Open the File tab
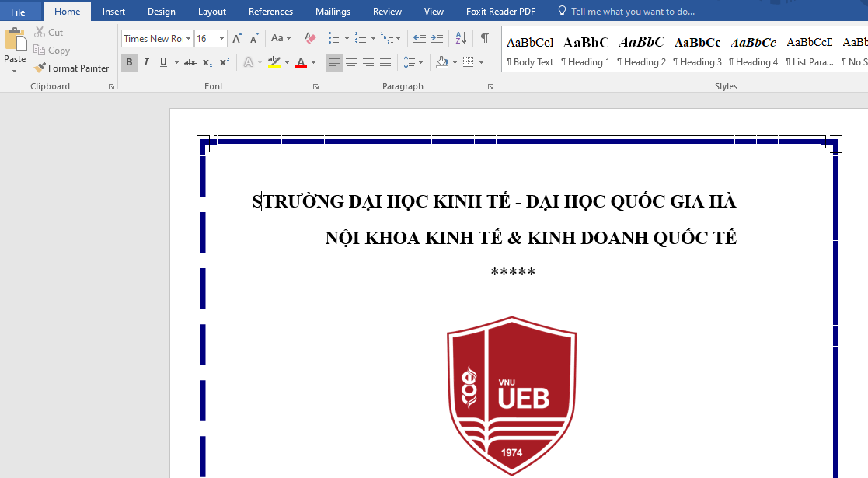The height and width of the screenshot is (478, 868). (18, 12)
